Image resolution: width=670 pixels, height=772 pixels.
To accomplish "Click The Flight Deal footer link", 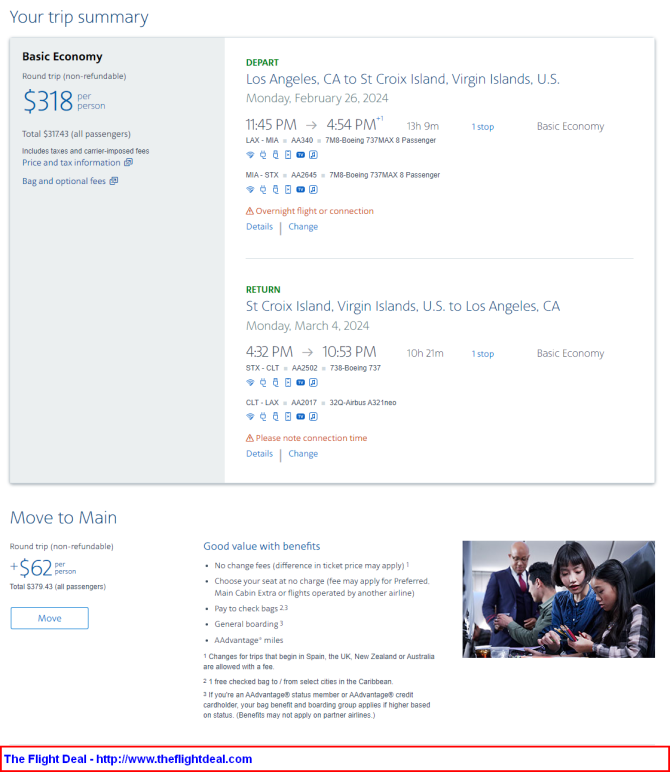I will [x=127, y=759].
